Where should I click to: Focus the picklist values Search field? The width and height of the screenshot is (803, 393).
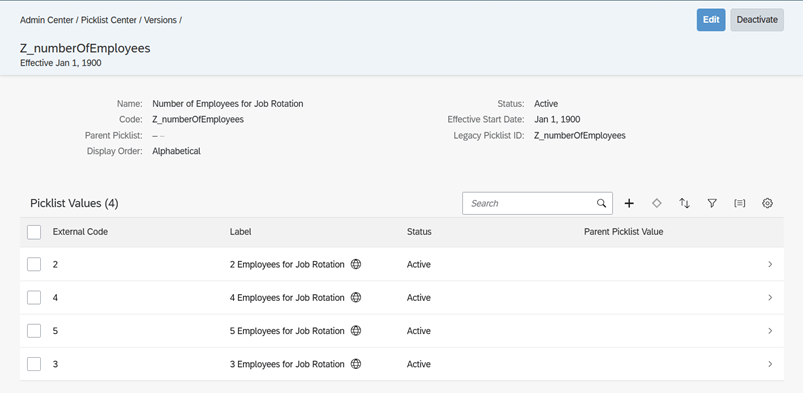pyautogui.click(x=530, y=203)
